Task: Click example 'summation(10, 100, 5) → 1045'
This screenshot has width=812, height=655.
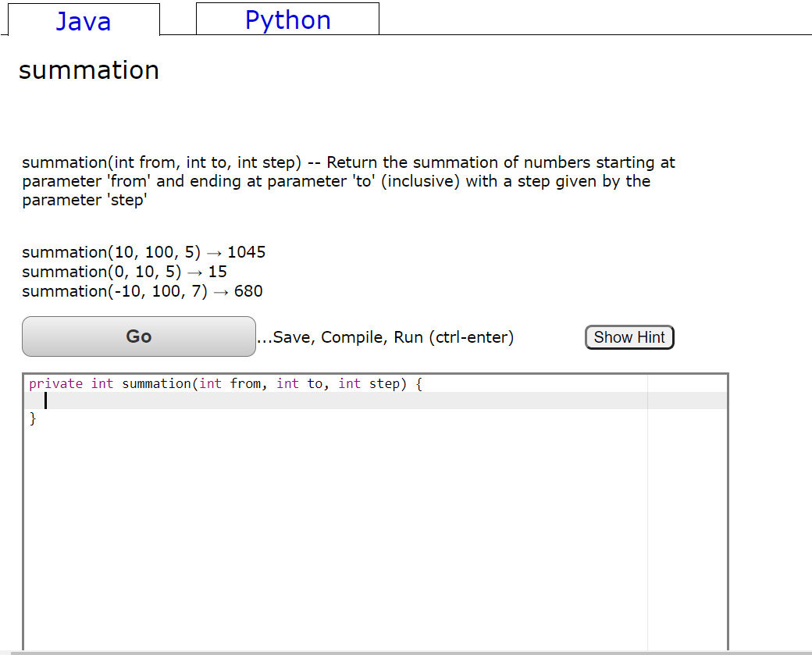Action: pyautogui.click(x=144, y=252)
